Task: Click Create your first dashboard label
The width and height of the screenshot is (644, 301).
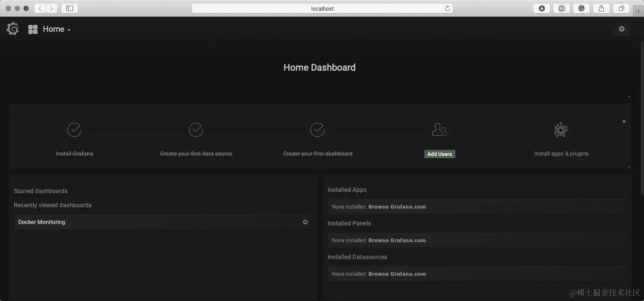Action: tap(318, 154)
